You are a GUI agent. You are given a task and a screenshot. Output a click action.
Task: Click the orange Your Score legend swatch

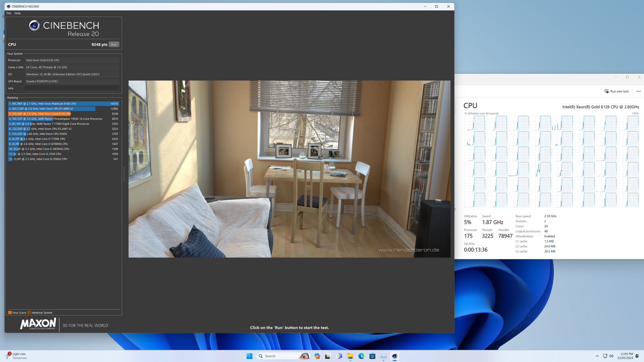click(x=10, y=313)
